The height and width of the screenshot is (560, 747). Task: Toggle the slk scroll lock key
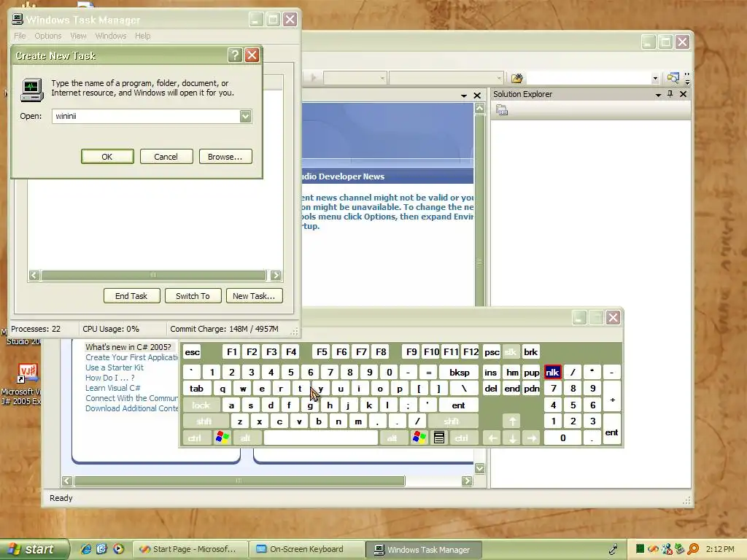[x=510, y=352]
